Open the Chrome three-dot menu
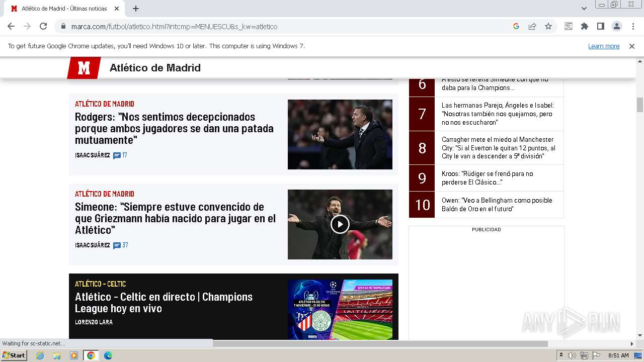The image size is (644, 362). click(x=632, y=26)
